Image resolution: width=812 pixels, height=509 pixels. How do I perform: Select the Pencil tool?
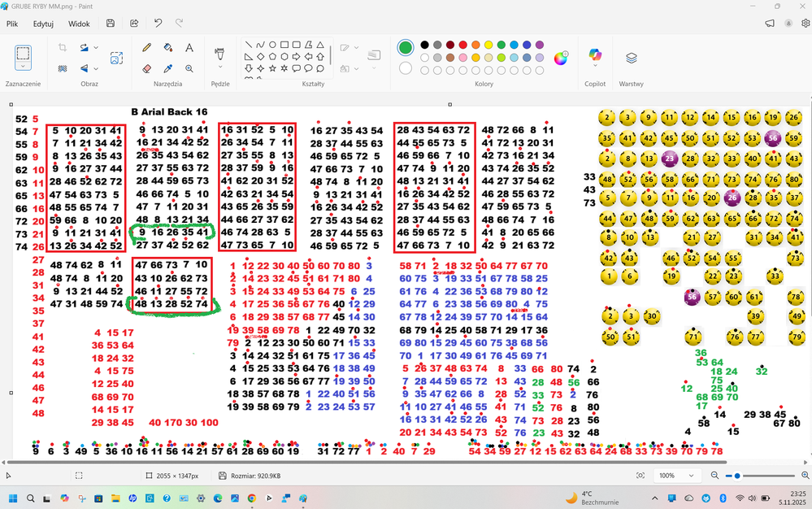147,48
